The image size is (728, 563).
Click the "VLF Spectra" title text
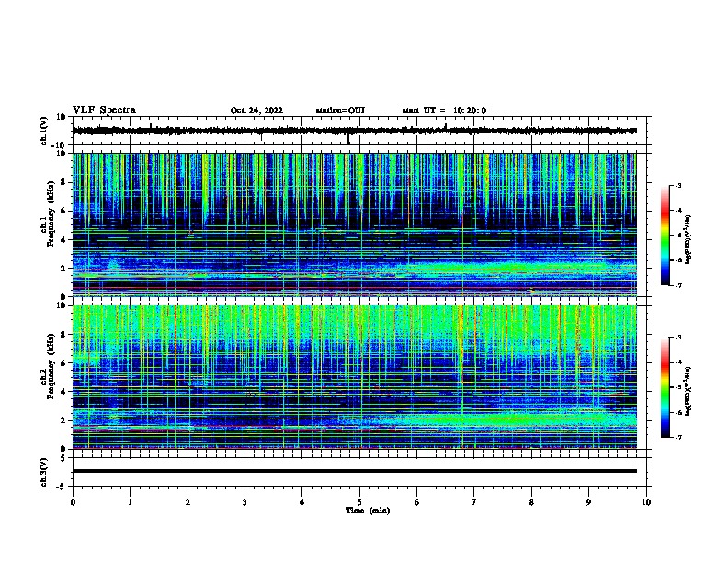coord(104,110)
